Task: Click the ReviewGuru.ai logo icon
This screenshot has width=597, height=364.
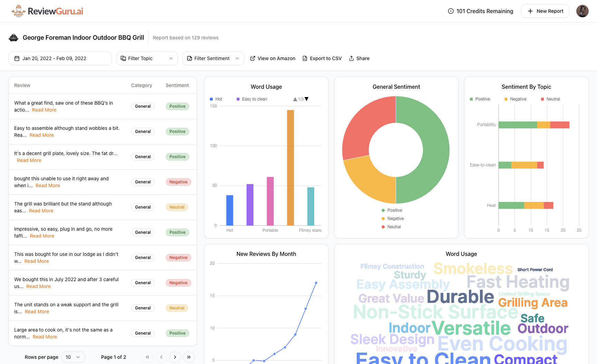Action: point(19,11)
